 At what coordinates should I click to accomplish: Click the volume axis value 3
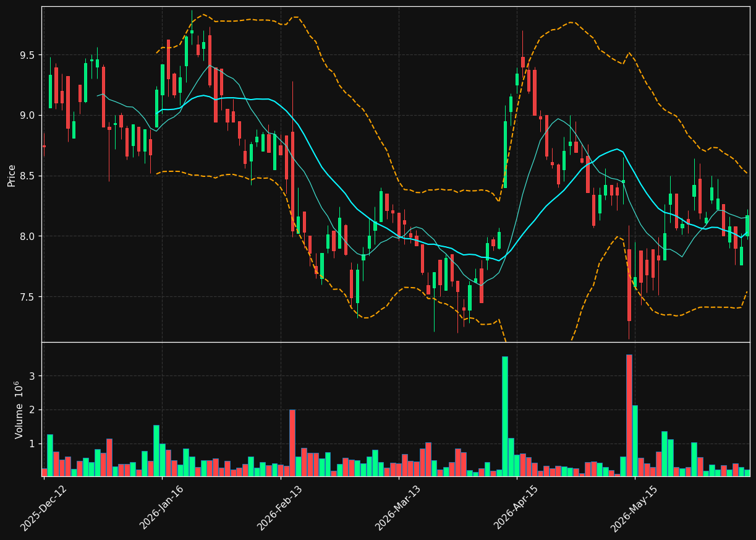point(33,376)
